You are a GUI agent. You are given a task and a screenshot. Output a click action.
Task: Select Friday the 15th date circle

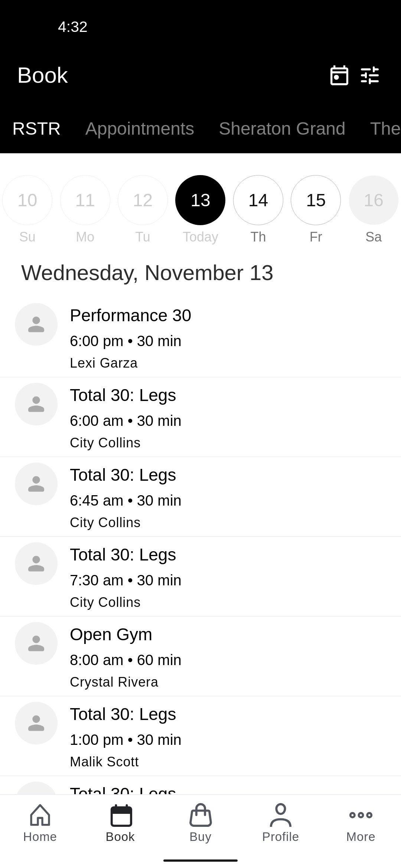point(316,200)
